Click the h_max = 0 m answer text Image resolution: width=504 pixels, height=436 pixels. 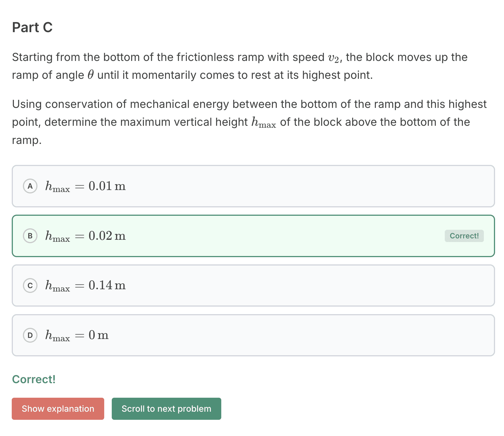tap(77, 335)
